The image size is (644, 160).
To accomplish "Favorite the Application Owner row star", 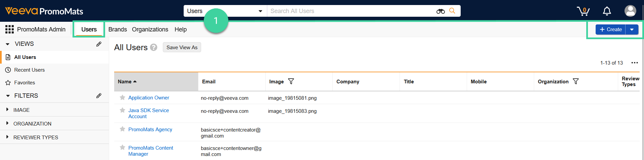I will click(123, 97).
